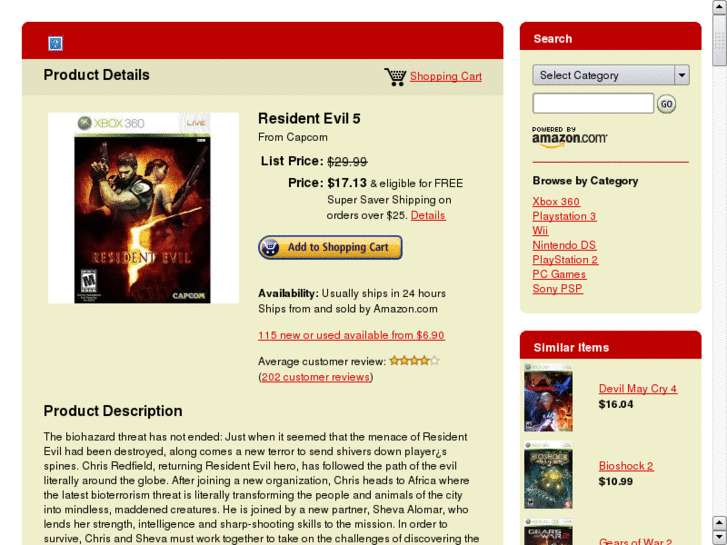
Task: Click the shopping cart icon beside Shopping Cart
Action: click(395, 77)
